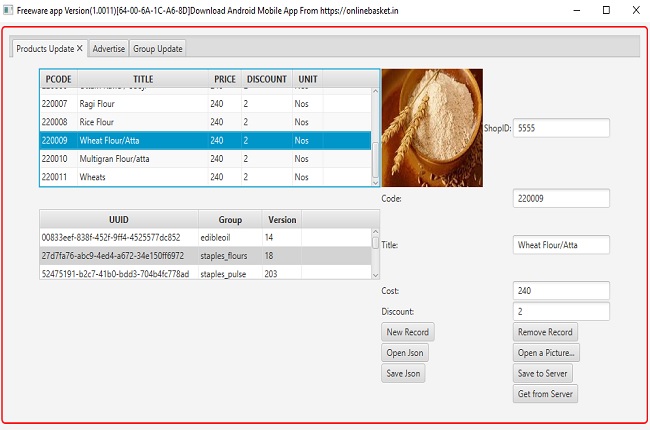The width and height of the screenshot is (650, 430).
Task: Select the staples_flours group row
Action: pos(206,256)
